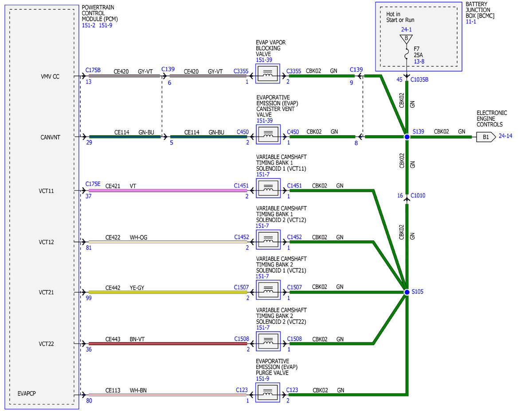This screenshot has width=532, height=411.
Task: Open the 11-1 Battery Junction Box reference
Action: [x=470, y=22]
